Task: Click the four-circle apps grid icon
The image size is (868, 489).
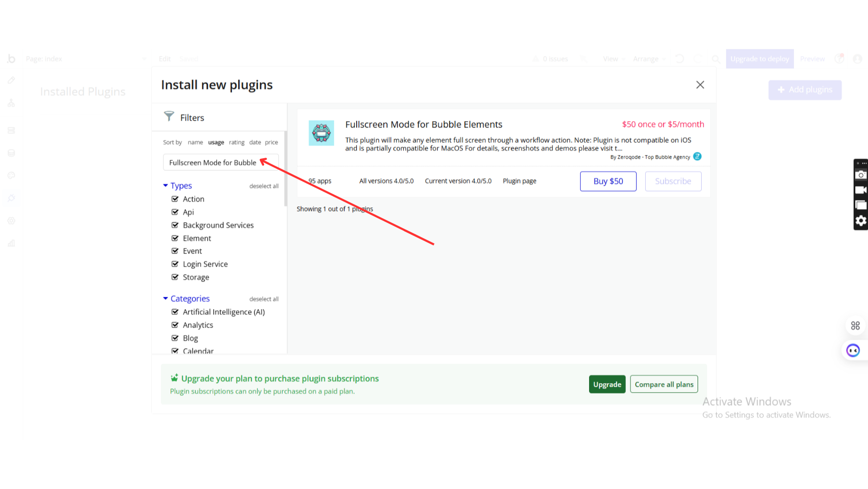Action: tap(855, 325)
